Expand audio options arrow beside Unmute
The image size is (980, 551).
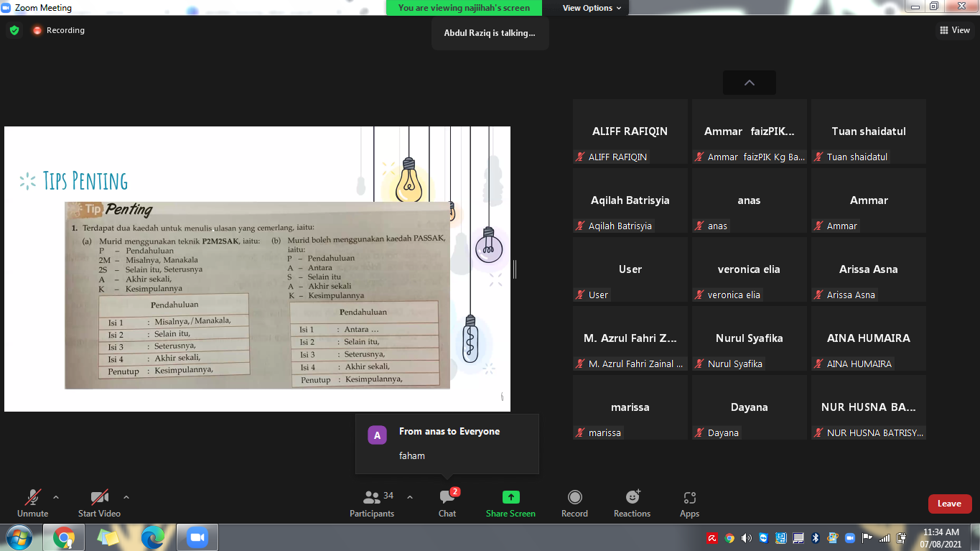coord(56,497)
